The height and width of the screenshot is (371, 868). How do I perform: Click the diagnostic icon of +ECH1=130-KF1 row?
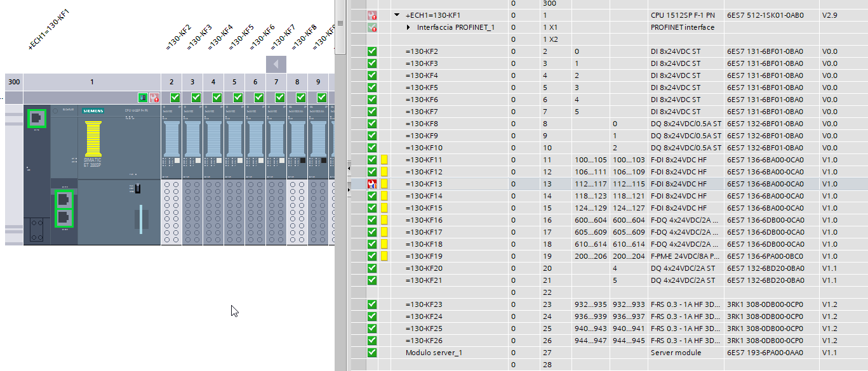(372, 15)
